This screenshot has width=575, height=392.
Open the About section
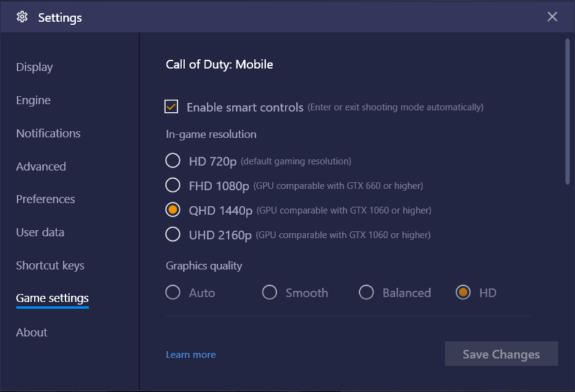point(31,332)
